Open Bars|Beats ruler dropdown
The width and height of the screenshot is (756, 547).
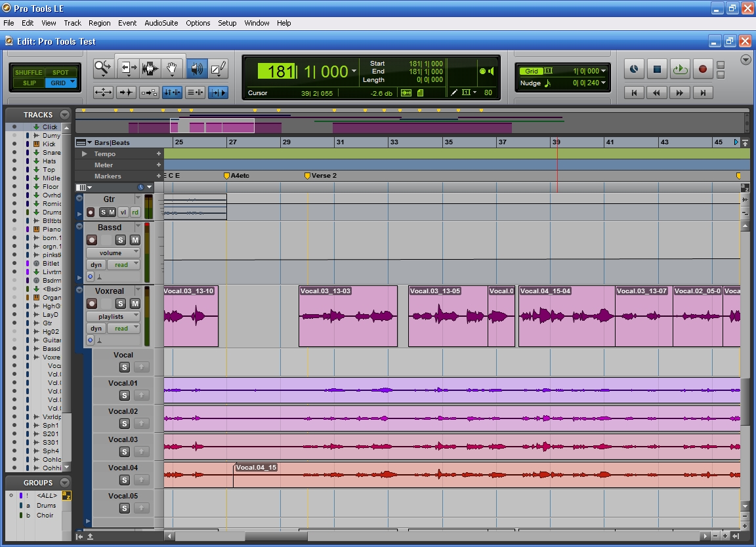click(85, 143)
